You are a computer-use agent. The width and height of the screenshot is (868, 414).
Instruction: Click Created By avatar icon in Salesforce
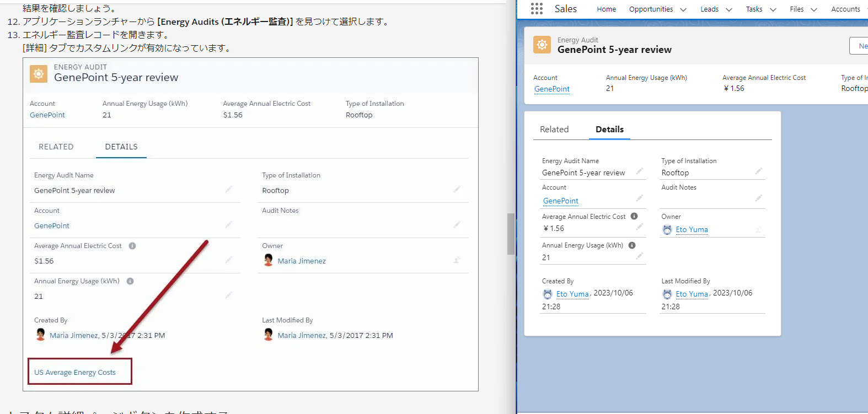tap(548, 294)
